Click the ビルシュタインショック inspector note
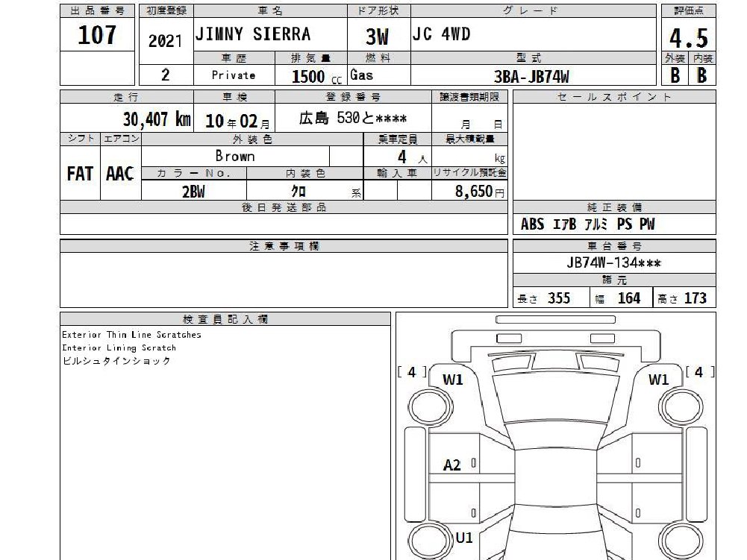 116,361
